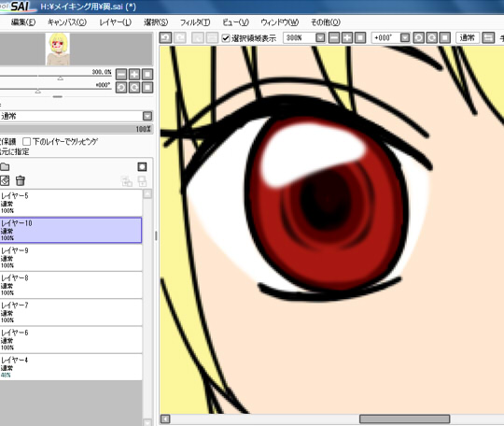The width and height of the screenshot is (504, 426).
Task: Delete layer using the trash can icon
Action: tap(21, 180)
